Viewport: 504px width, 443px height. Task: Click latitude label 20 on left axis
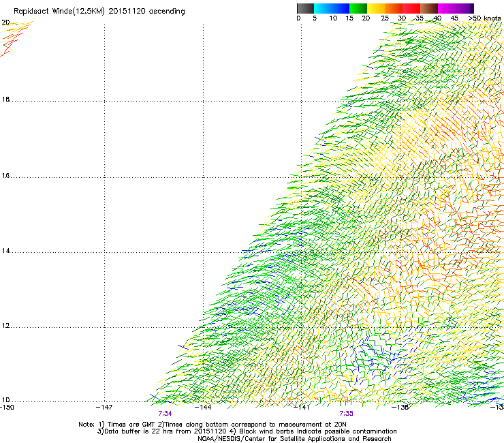click(x=5, y=22)
